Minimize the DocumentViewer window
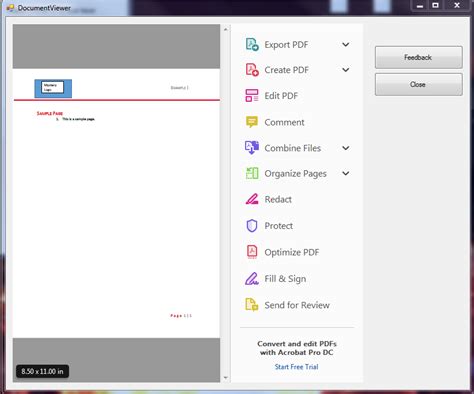The image size is (474, 394). [x=420, y=6]
